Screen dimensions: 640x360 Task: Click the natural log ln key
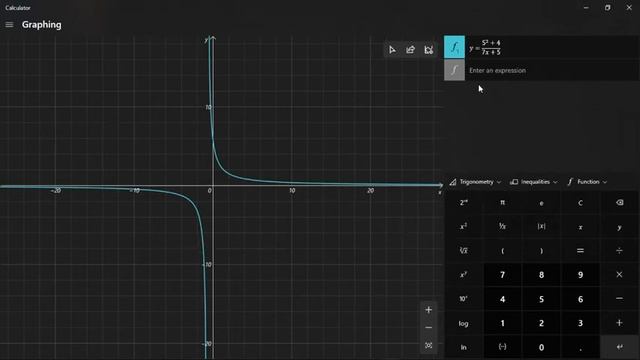[464, 347]
